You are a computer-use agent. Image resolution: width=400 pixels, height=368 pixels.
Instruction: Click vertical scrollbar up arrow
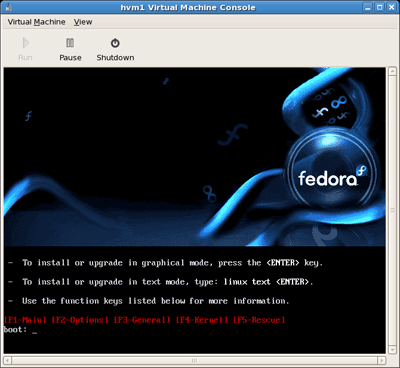[x=392, y=71]
